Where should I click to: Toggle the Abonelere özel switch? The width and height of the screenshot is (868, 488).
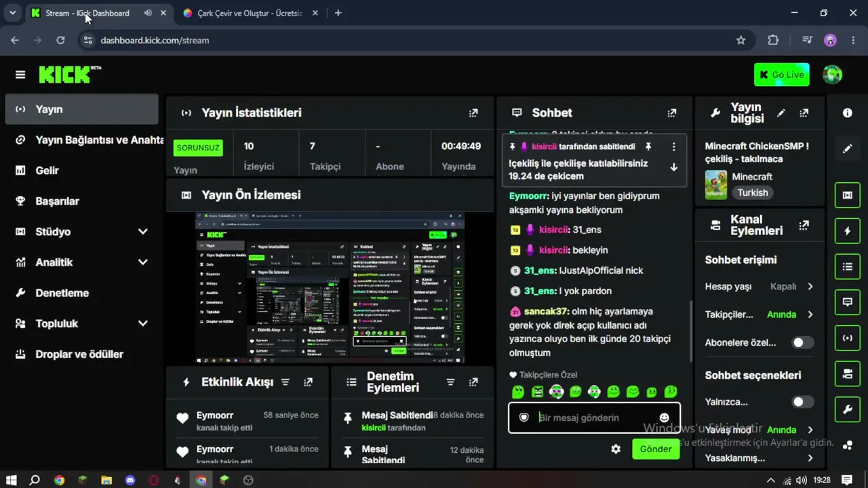803,342
